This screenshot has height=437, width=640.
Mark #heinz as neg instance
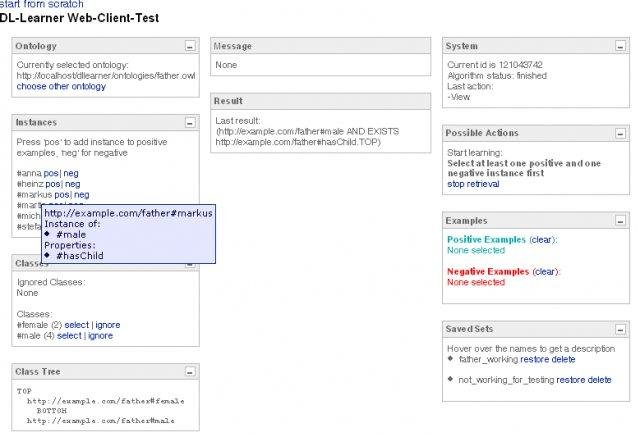[x=73, y=184]
